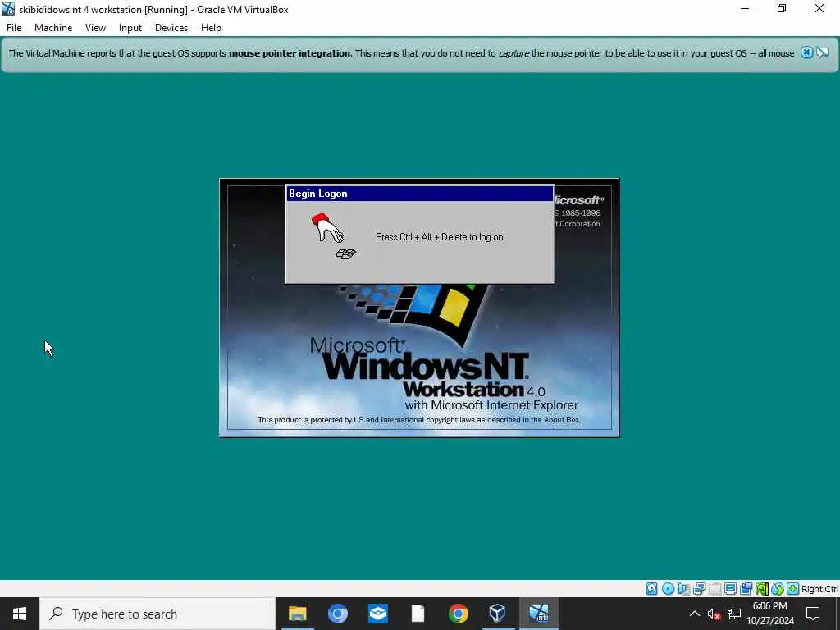Click the Begin Logon title bar
This screenshot has width=840, height=630.
[419, 194]
